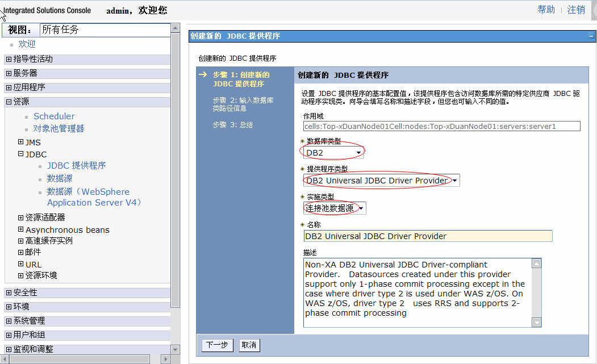Expand the JMS node
Viewport: 597px width, 364px height.
[20, 141]
